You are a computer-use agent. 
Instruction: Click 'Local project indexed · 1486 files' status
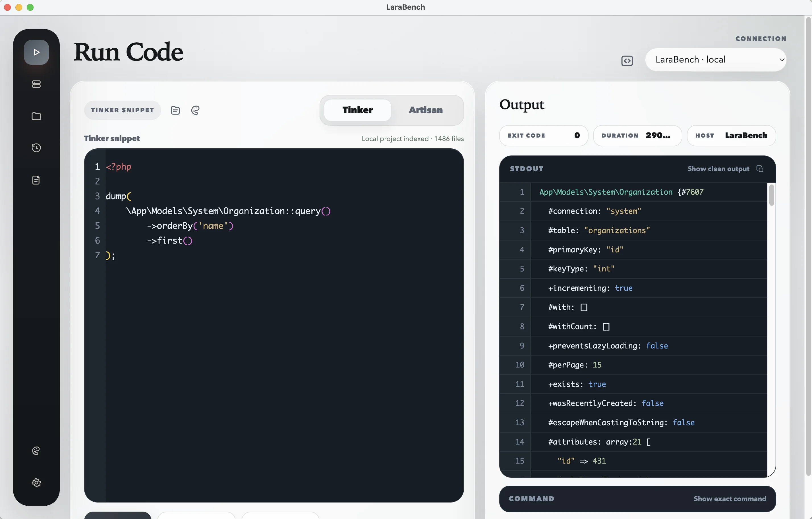click(413, 138)
